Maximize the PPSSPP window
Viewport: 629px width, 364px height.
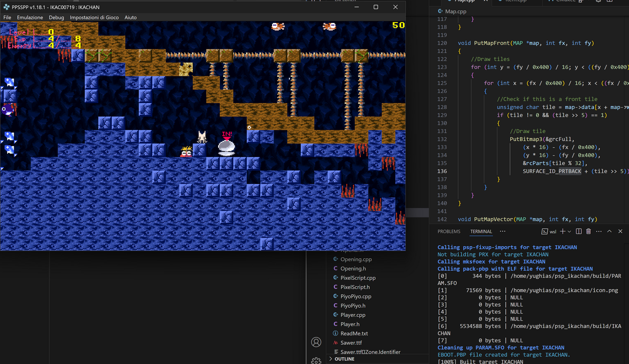coord(376,7)
